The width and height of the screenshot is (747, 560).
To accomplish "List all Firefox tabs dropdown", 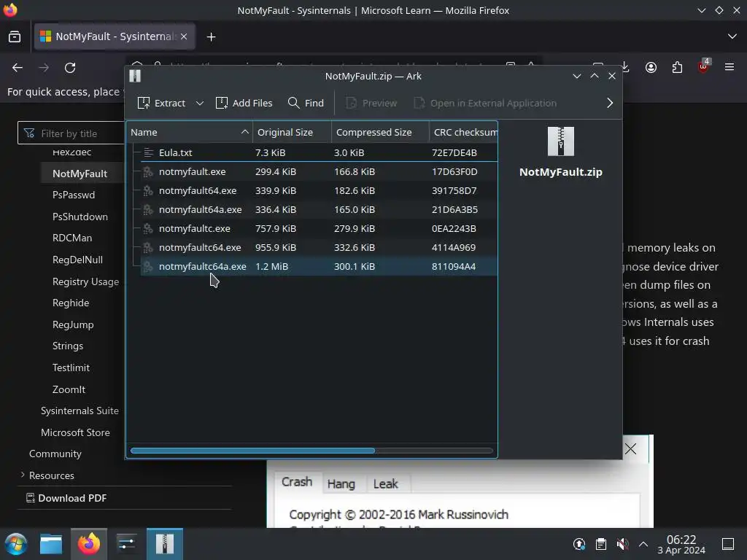I will 732,36.
